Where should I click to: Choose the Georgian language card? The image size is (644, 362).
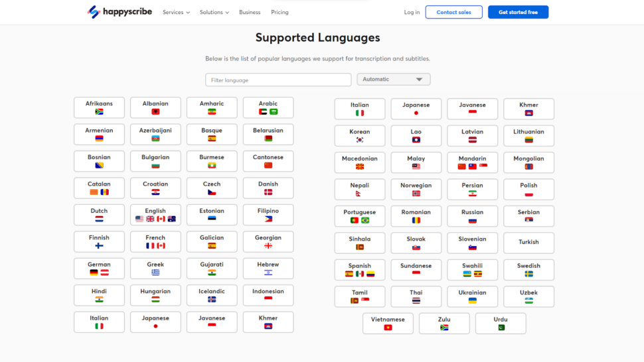click(x=268, y=241)
